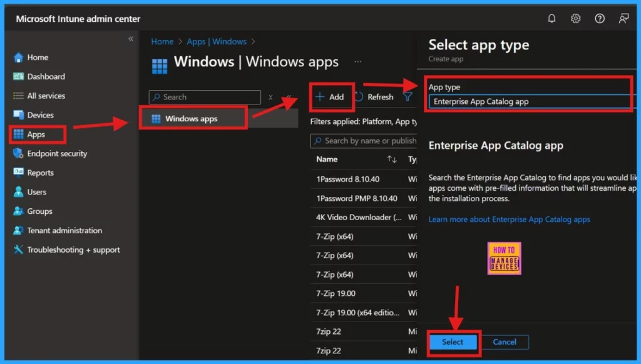Focus Search by name or publisher field
The height and width of the screenshot is (364, 641).
tap(364, 141)
